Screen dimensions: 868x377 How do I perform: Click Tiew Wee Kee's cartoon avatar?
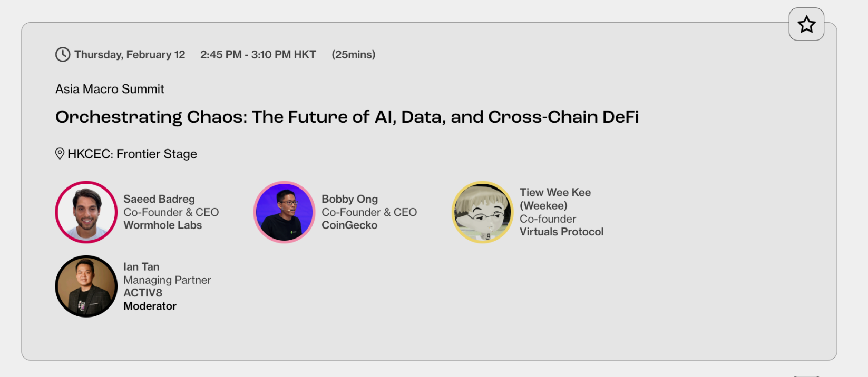[482, 212]
